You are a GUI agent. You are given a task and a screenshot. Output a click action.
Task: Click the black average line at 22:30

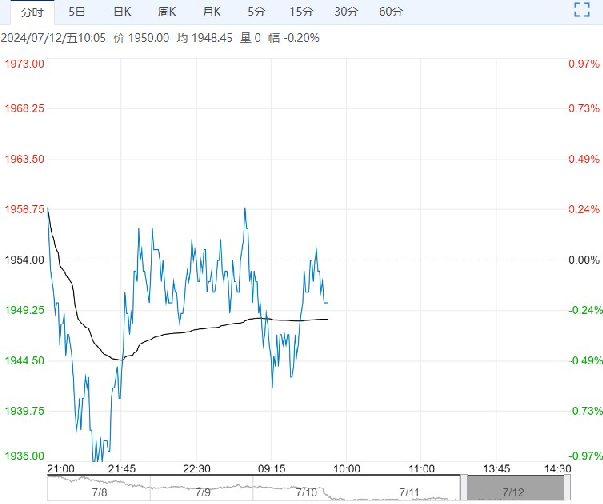(x=197, y=329)
